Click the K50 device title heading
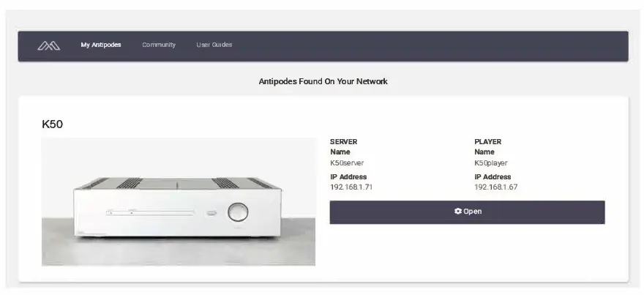644x295 pixels. (52, 124)
